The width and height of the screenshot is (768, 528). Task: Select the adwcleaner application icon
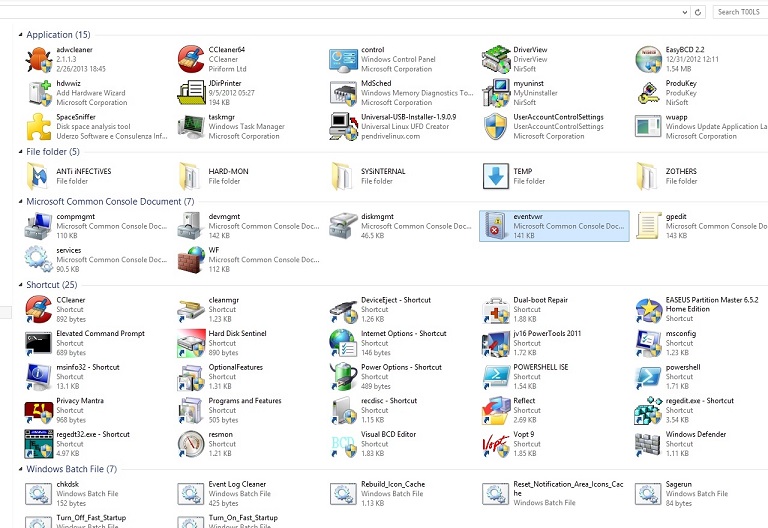(39, 59)
